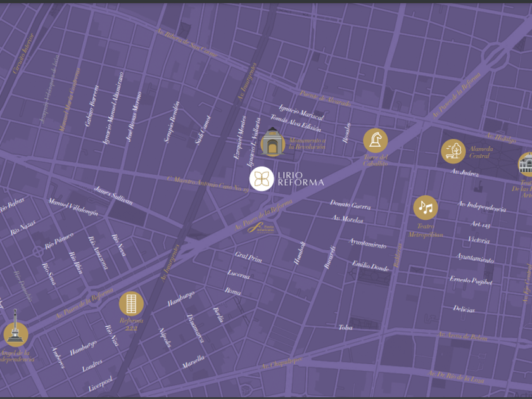Click the 'Av. Dr. Río de la Loza' label

click(456, 377)
